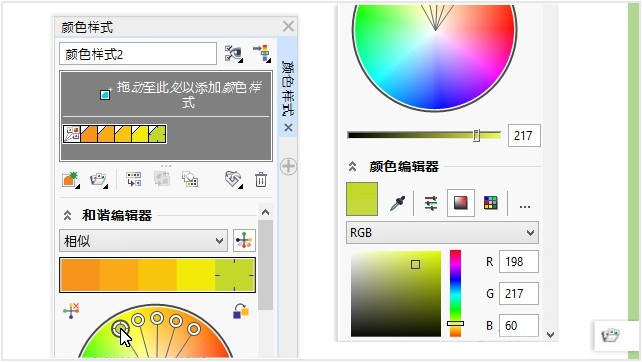The width and height of the screenshot is (642, 362).
Task: Click second orange block in harmony bar
Action: coord(119,275)
